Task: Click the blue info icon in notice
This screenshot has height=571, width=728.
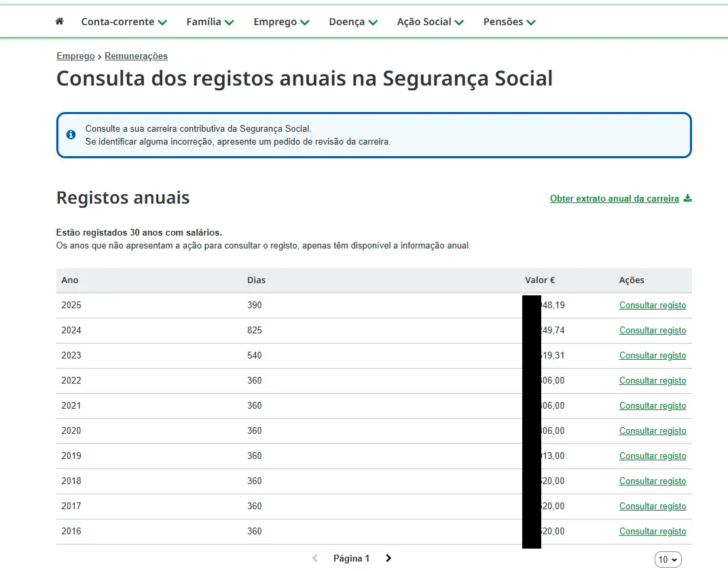Action: point(71,134)
